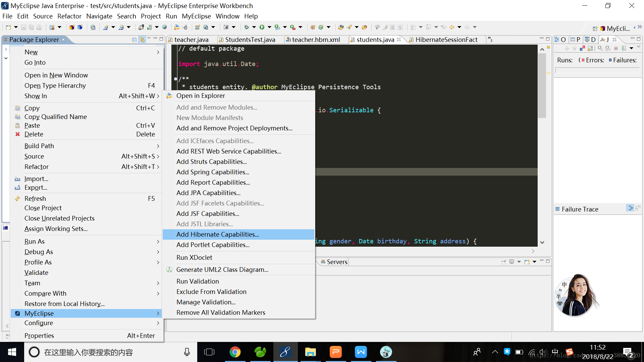Viewport: 644px width, 362px height.
Task: Select Add Spring Capabilities menu item
Action: point(238,172)
